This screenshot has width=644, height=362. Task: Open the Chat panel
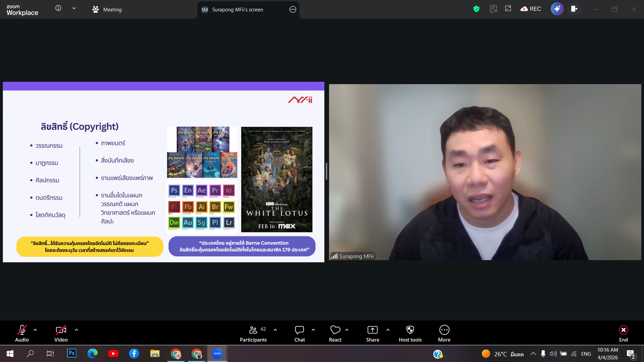click(x=299, y=334)
